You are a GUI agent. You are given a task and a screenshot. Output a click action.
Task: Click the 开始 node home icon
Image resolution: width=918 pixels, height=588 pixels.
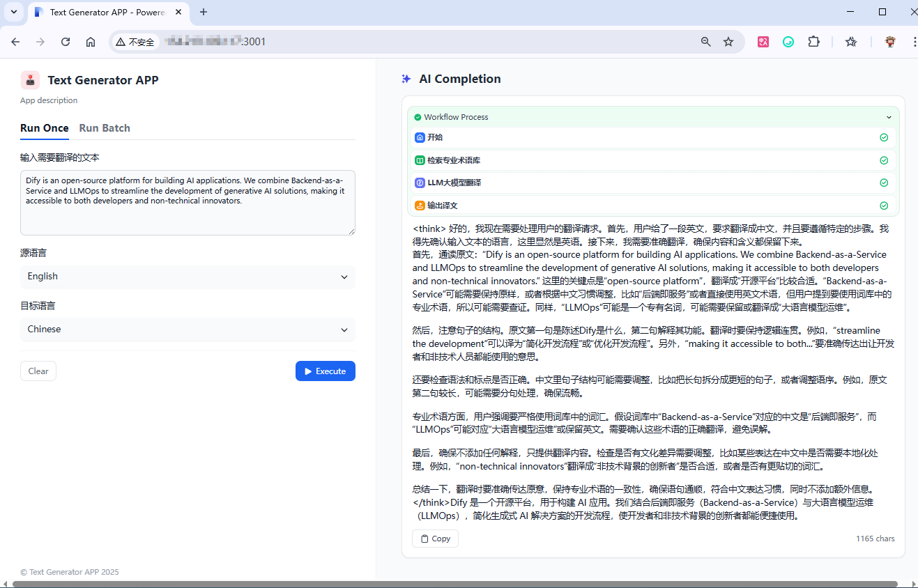point(420,137)
